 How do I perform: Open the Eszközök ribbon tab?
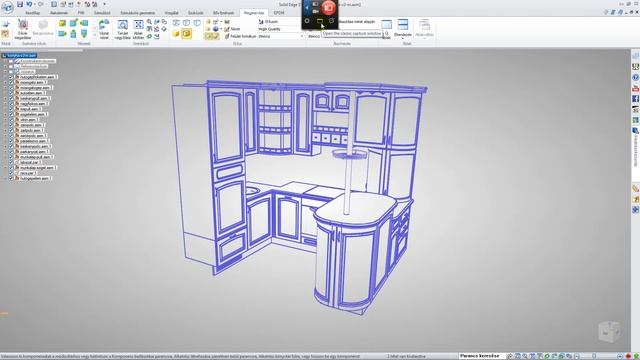tap(196, 13)
